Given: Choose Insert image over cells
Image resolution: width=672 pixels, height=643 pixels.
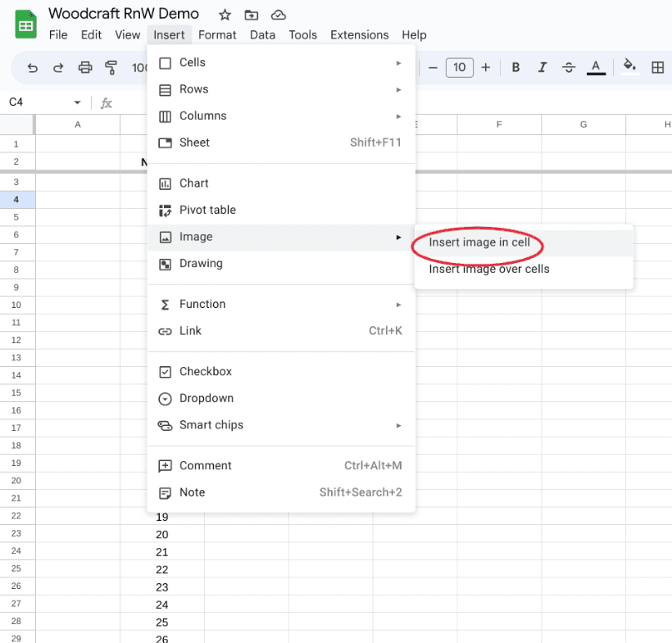Looking at the screenshot, I should click(524, 269).
